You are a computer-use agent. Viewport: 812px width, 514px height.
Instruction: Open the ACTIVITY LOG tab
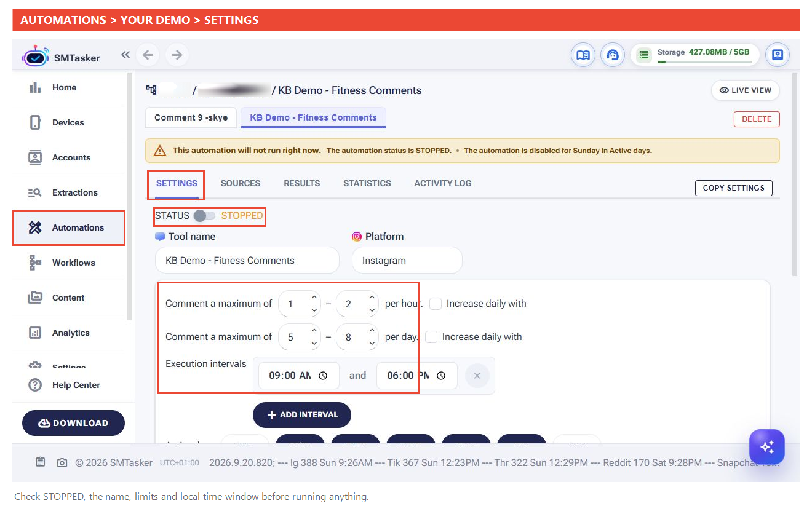(443, 183)
